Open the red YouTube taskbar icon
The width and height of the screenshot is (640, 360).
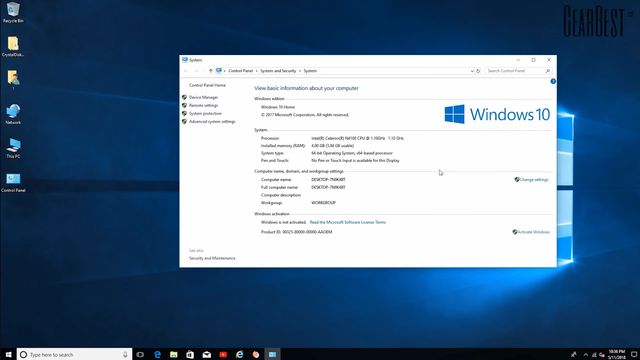[223, 354]
